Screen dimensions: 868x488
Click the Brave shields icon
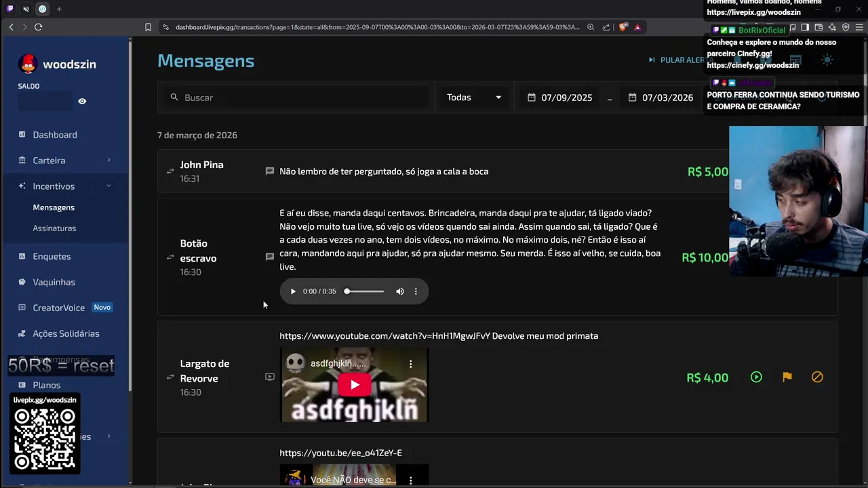click(623, 27)
